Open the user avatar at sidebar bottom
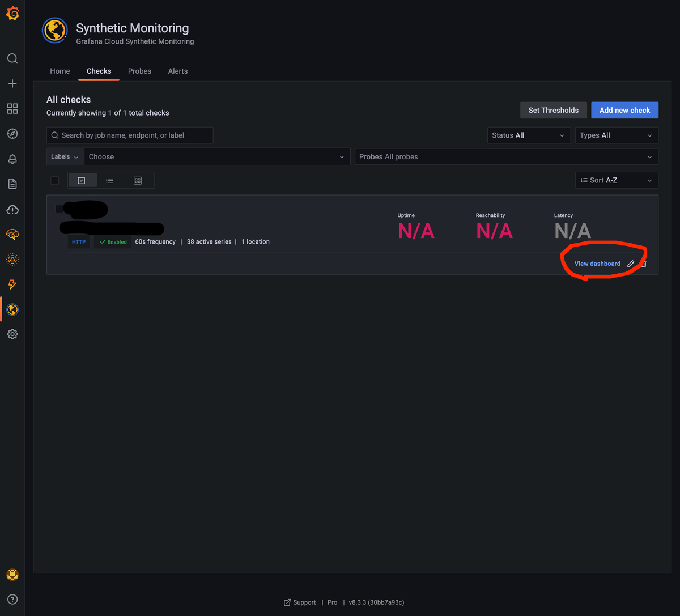 click(12, 575)
